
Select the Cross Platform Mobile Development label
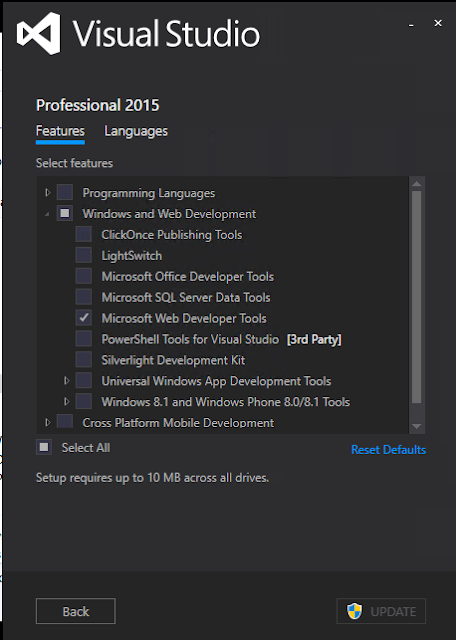pos(178,422)
